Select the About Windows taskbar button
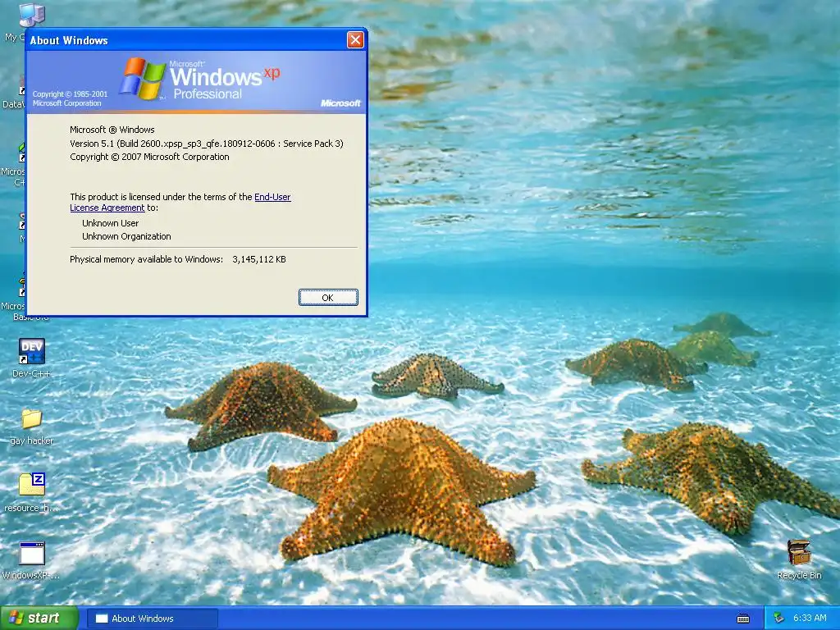840x630 pixels. click(x=152, y=619)
